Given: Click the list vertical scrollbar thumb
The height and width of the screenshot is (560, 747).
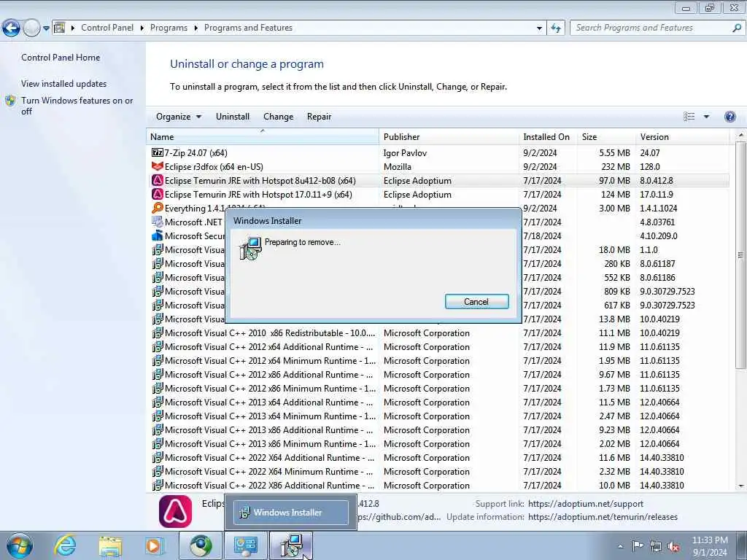Looking at the screenshot, I should 740,254.
